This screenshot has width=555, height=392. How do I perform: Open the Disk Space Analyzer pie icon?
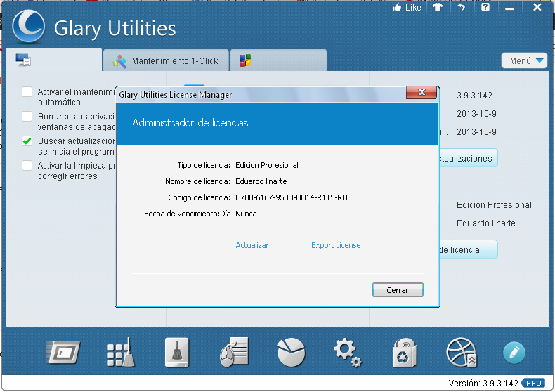pos(291,353)
